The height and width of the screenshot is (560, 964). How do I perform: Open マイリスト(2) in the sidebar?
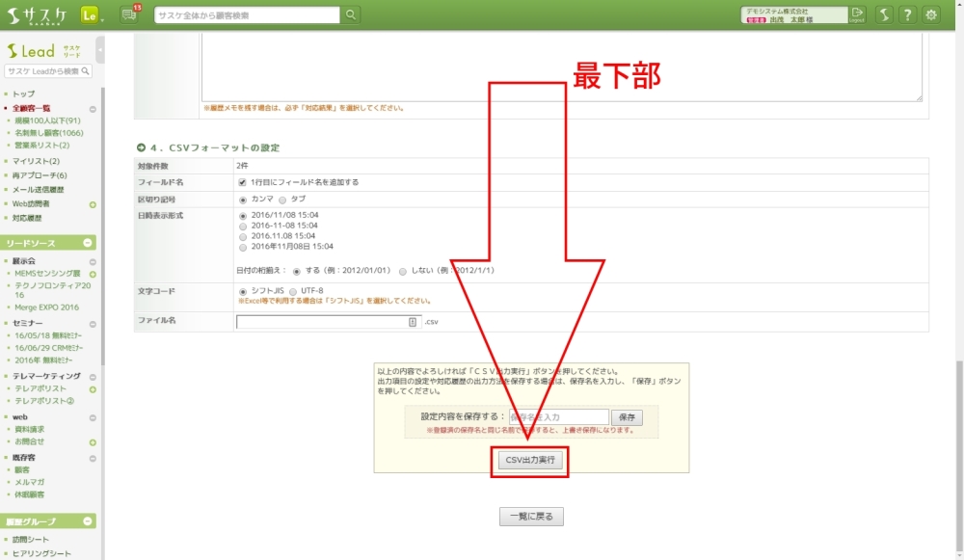tap(36, 161)
